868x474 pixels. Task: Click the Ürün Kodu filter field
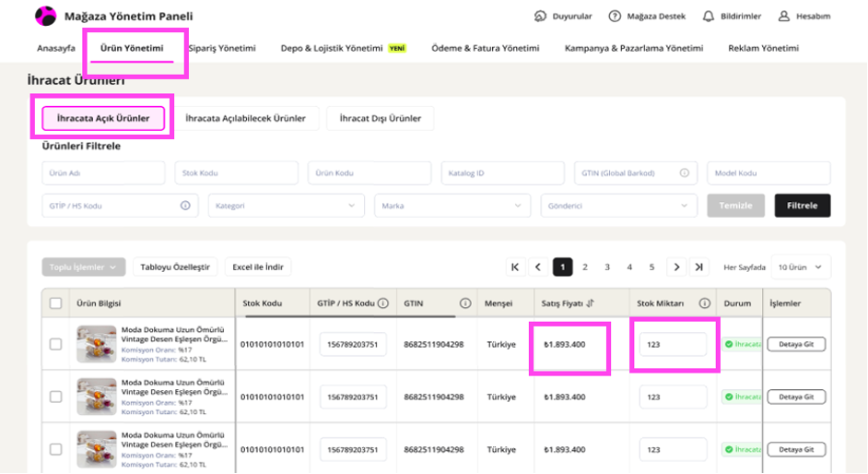click(369, 172)
